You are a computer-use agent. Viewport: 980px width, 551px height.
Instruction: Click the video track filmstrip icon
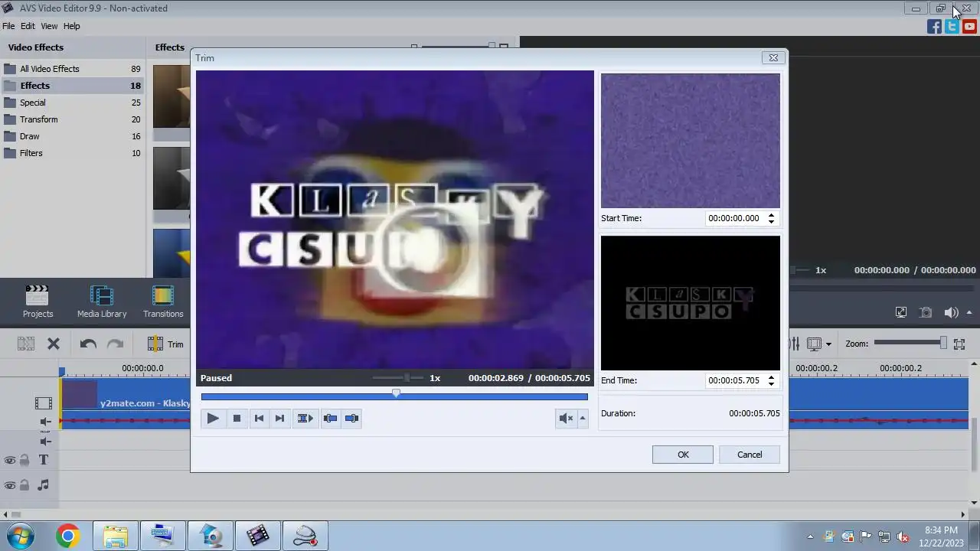click(43, 403)
